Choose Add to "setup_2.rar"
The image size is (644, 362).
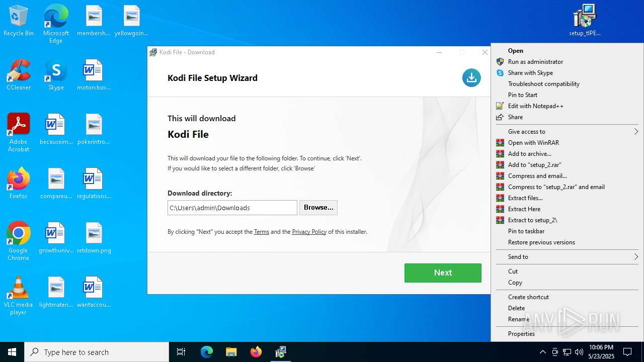coord(567,165)
